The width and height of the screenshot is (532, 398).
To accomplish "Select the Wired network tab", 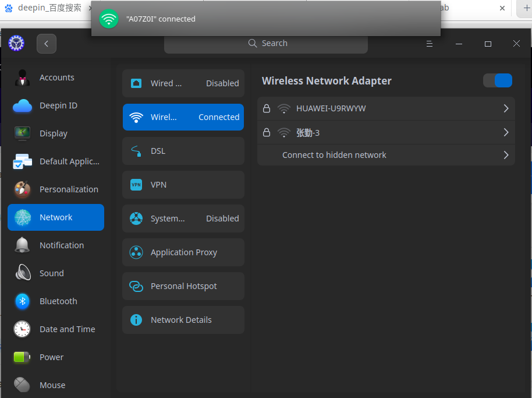I will coord(183,83).
